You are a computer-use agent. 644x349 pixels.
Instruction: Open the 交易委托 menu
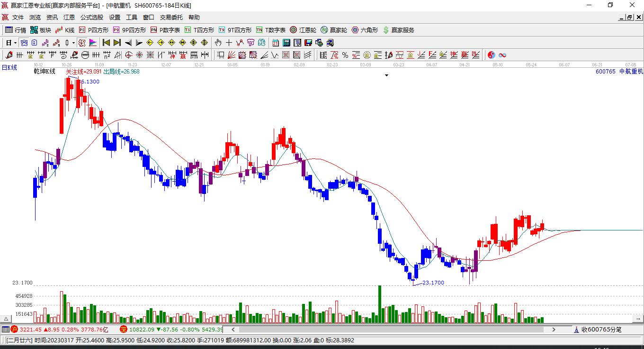pyautogui.click(x=171, y=18)
